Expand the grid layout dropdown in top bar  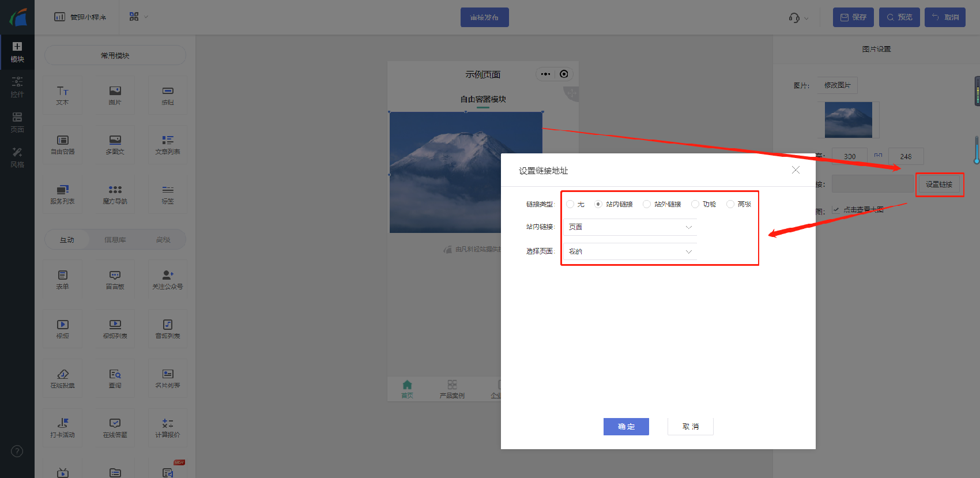click(138, 17)
